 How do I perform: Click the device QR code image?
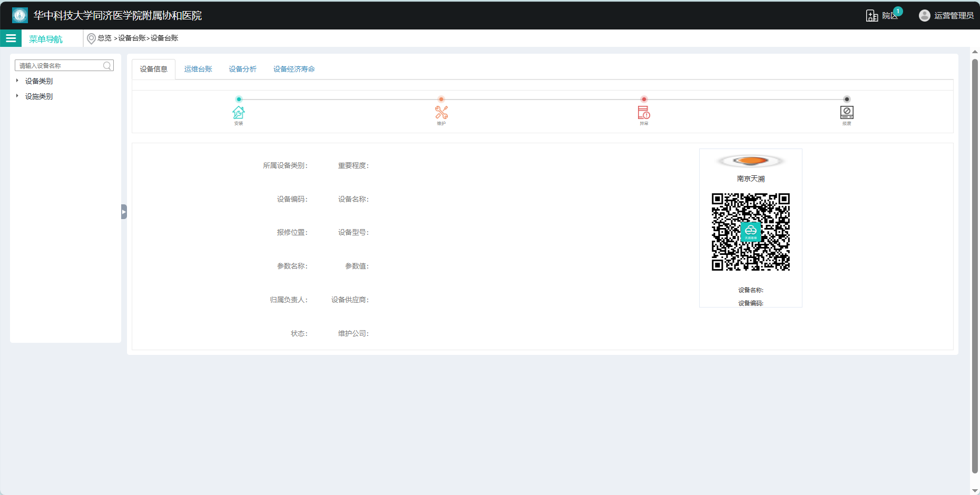[x=751, y=232]
